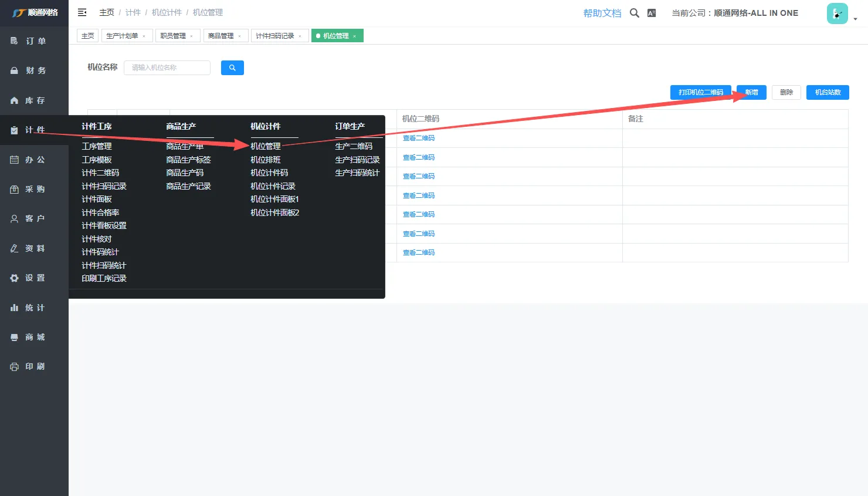Expand the 设置 sidebar section
Viewport: 868px width, 496px height.
coord(35,278)
